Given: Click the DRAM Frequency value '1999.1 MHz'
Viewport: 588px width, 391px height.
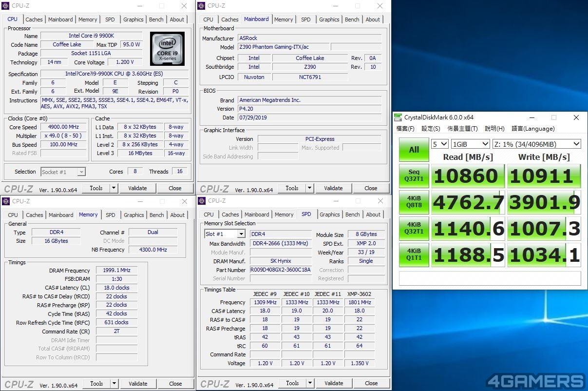Looking at the screenshot, I should coord(117,271).
